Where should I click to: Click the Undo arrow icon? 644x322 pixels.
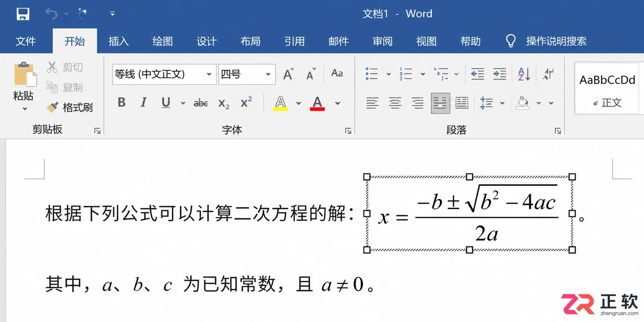[x=51, y=14]
